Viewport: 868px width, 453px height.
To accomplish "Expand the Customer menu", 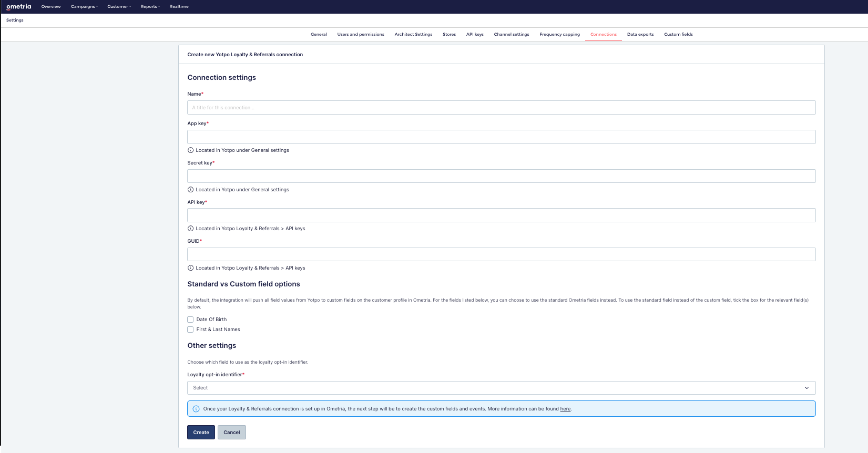I will pyautogui.click(x=119, y=6).
